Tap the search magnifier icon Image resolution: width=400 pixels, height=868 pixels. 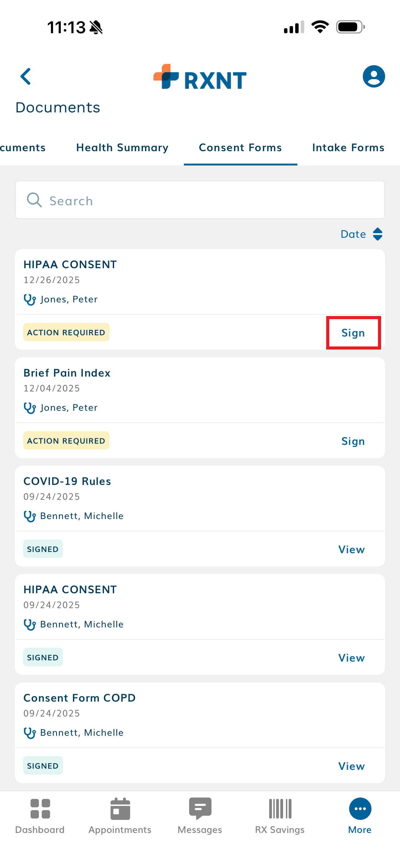pos(34,200)
